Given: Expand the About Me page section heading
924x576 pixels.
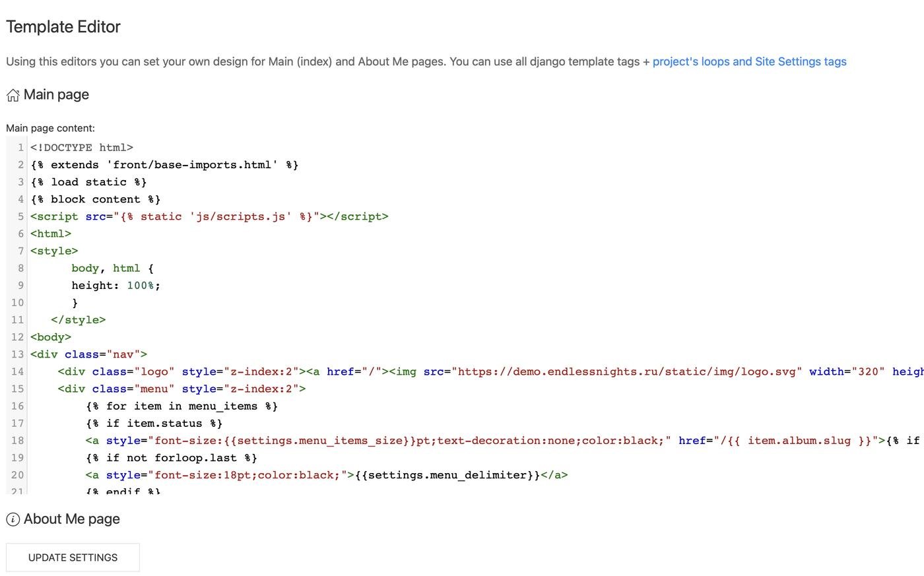Looking at the screenshot, I should [x=72, y=519].
